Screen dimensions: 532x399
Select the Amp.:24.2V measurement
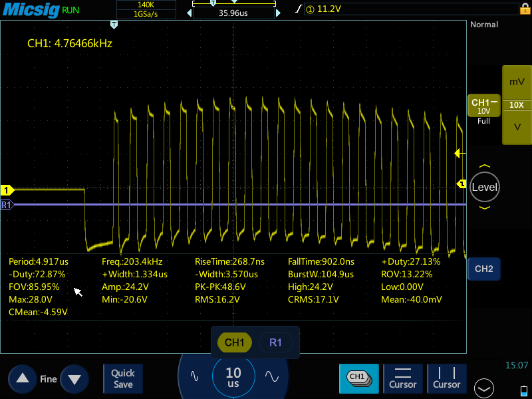[125, 287]
